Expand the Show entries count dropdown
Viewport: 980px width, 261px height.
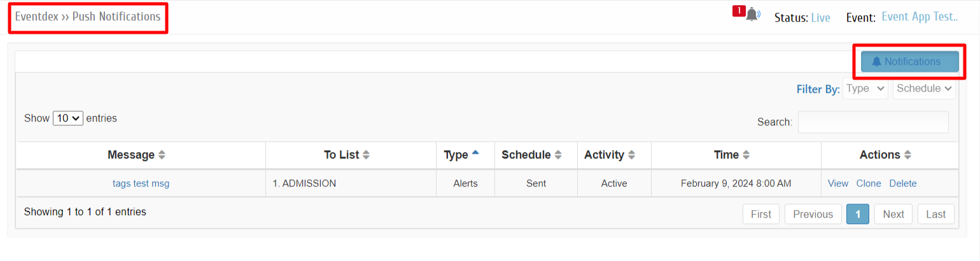point(68,118)
